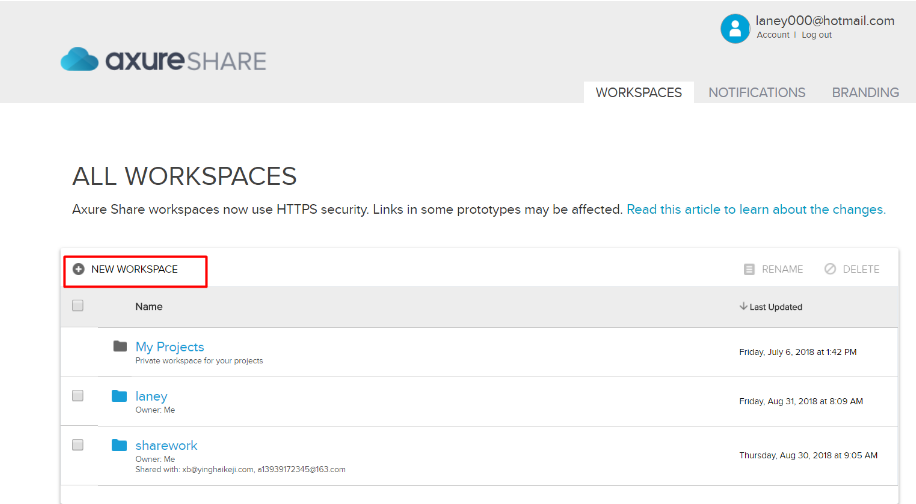Click the laney folder icon
Screen dimensions: 916x504
tap(119, 396)
